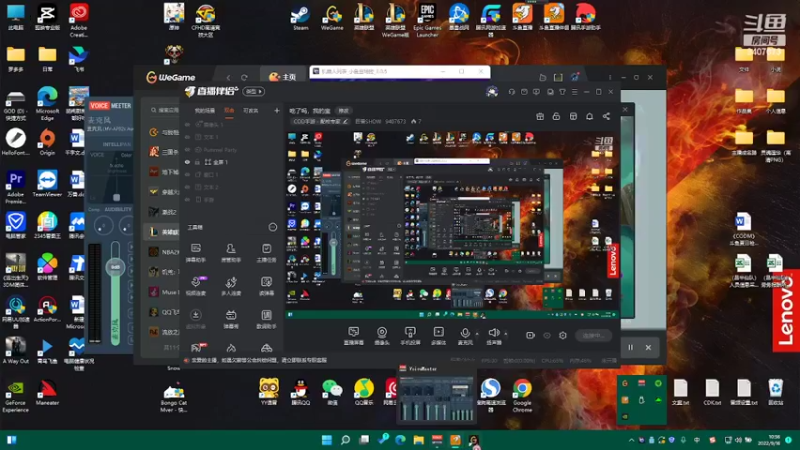Viewport: 800px width, 450px height.
Task: Toggle visibility of 窗口 1 source
Action: 187,174
